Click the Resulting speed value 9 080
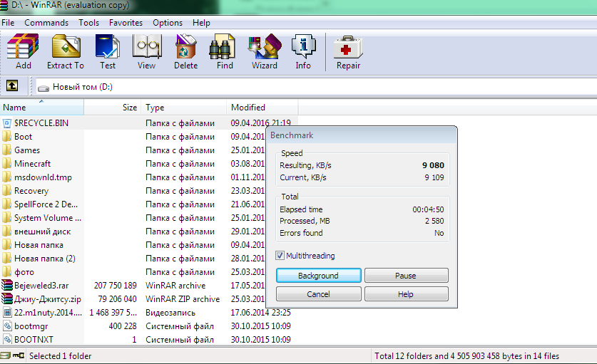The height and width of the screenshot is (364, 597). [x=433, y=165]
